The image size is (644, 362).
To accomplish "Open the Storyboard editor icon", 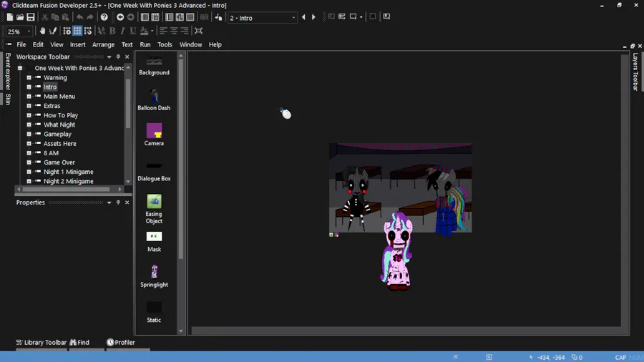I will pyautogui.click(x=145, y=17).
